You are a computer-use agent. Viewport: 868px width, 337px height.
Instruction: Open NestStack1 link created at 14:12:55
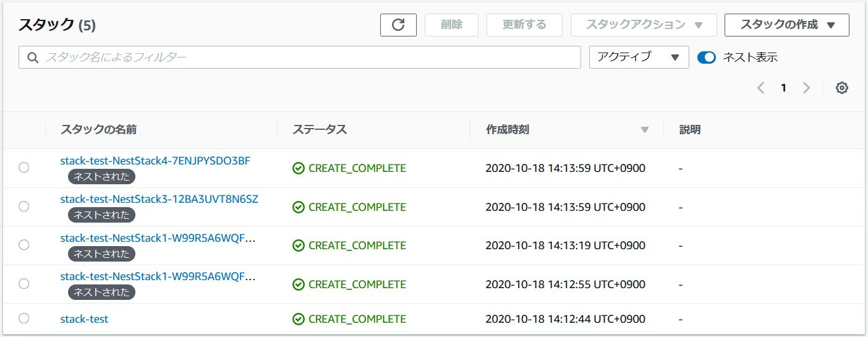click(158, 276)
